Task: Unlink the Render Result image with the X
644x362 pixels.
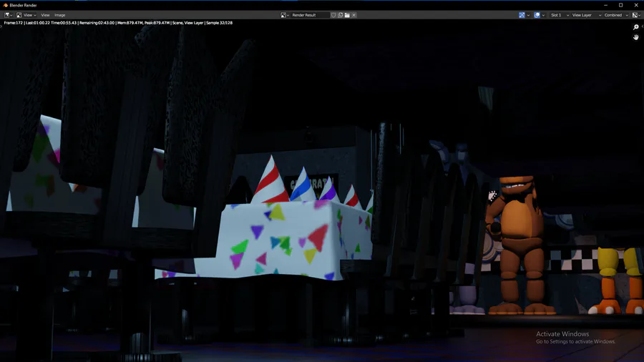Action: tap(354, 15)
